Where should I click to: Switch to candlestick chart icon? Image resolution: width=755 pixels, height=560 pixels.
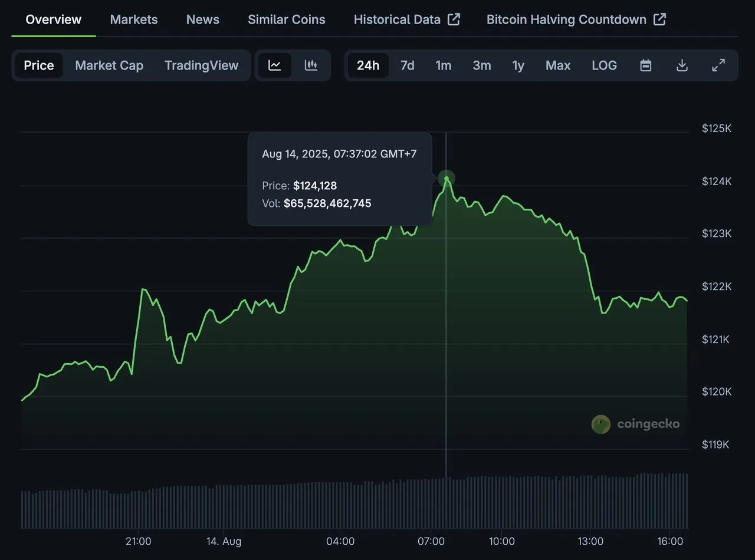[311, 65]
